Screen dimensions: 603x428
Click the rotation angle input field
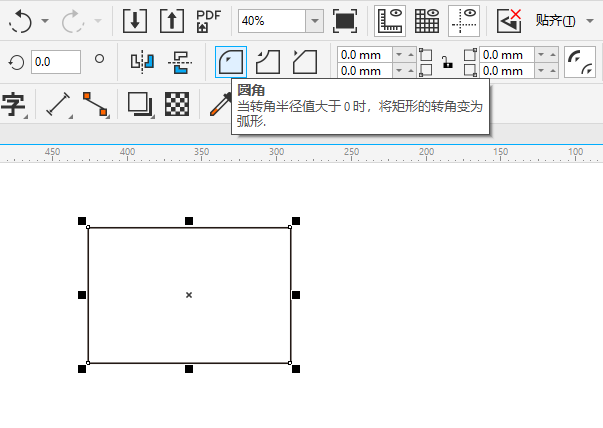pos(56,62)
